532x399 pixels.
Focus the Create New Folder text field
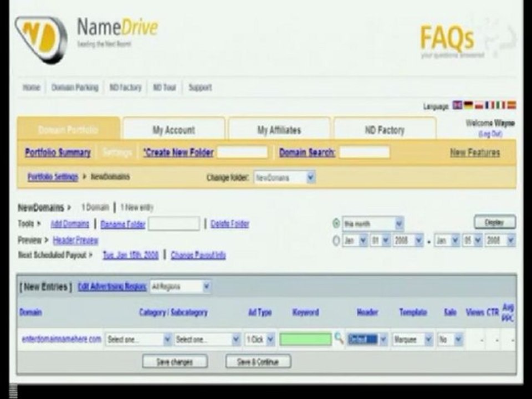[242, 152]
